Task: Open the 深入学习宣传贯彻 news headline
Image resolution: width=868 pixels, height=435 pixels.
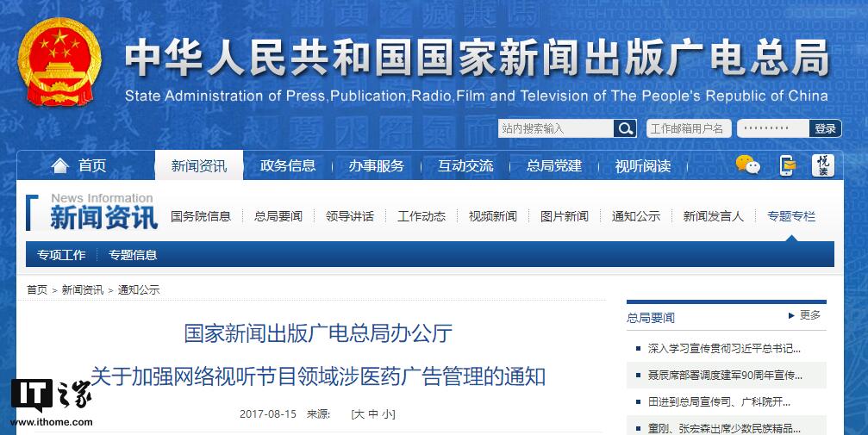Action: tap(724, 349)
